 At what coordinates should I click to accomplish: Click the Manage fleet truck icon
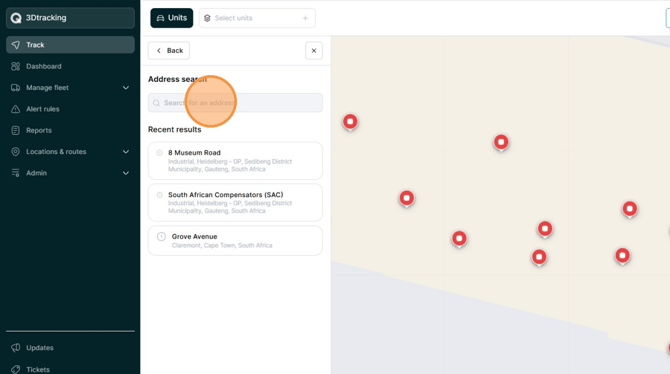[x=15, y=88]
